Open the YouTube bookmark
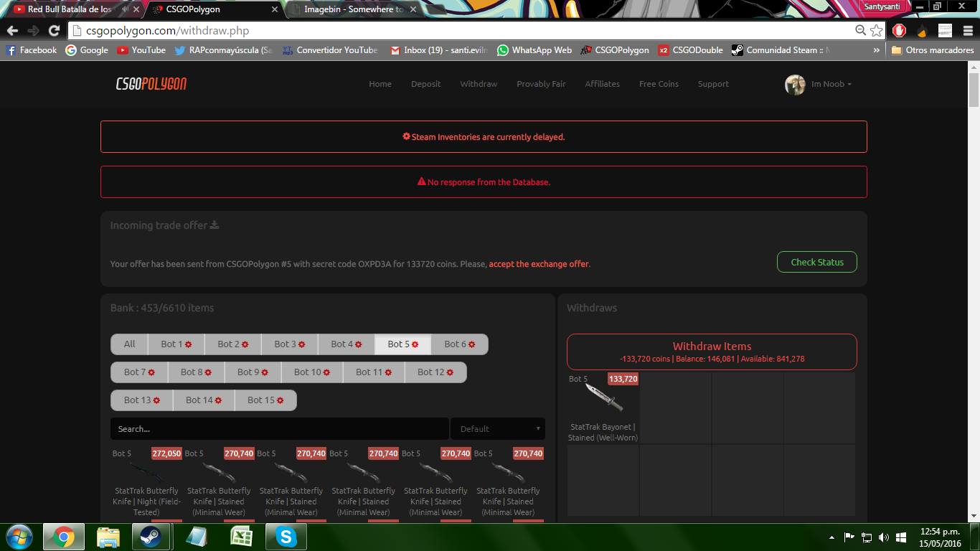The width and height of the screenshot is (980, 551). [x=141, y=50]
